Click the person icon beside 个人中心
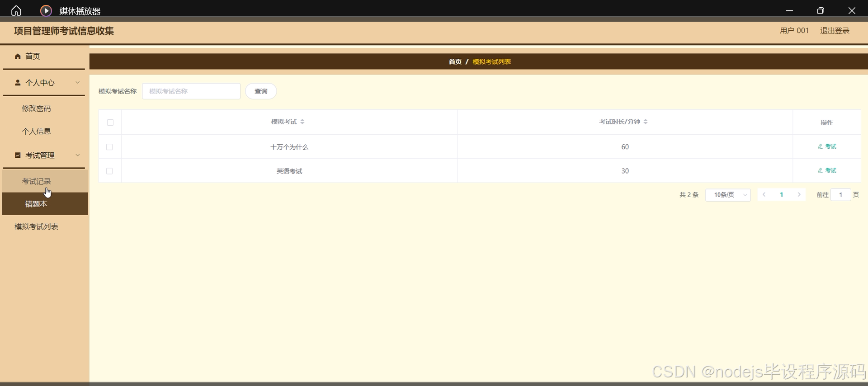 (18, 83)
